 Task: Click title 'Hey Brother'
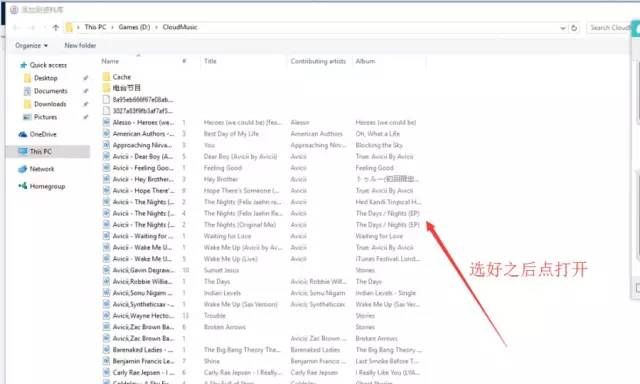tap(220, 179)
